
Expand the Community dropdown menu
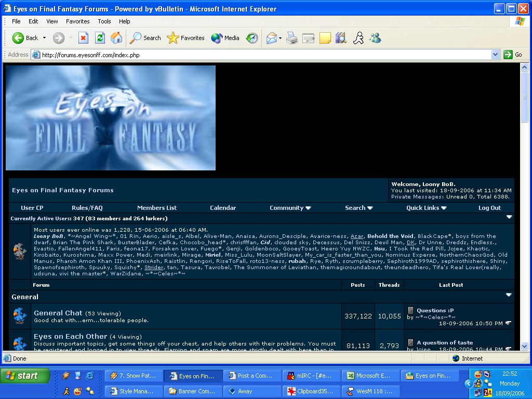[x=308, y=208]
